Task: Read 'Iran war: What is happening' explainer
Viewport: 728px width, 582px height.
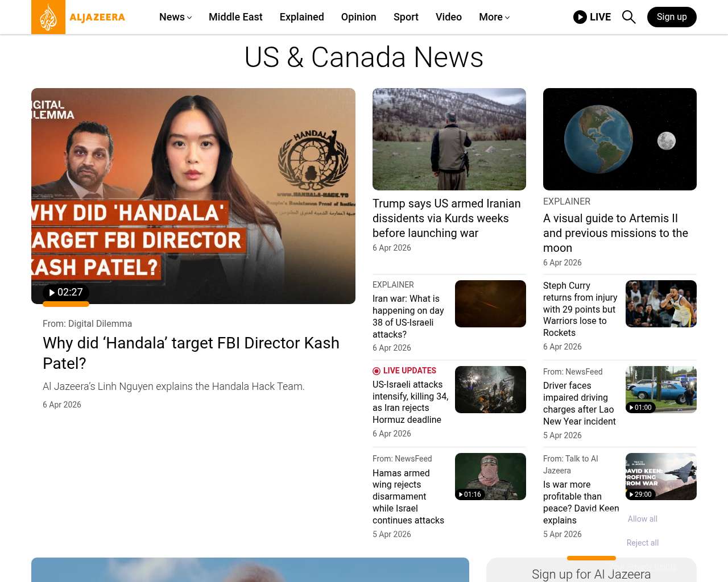Action: tap(408, 317)
